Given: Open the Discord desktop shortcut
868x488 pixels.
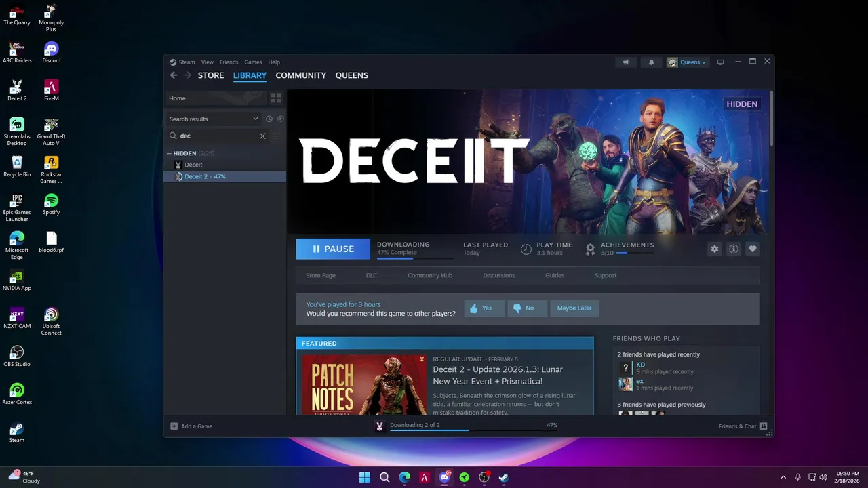Looking at the screenshot, I should click(x=51, y=52).
